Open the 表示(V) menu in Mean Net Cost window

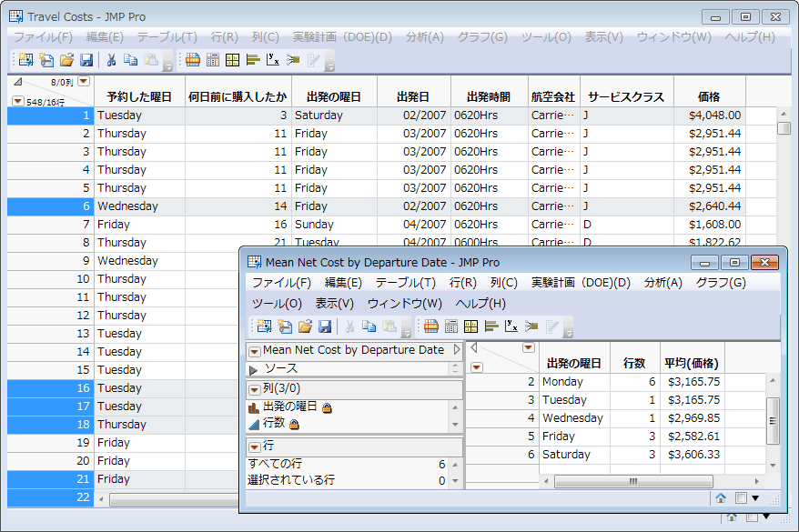(x=334, y=304)
